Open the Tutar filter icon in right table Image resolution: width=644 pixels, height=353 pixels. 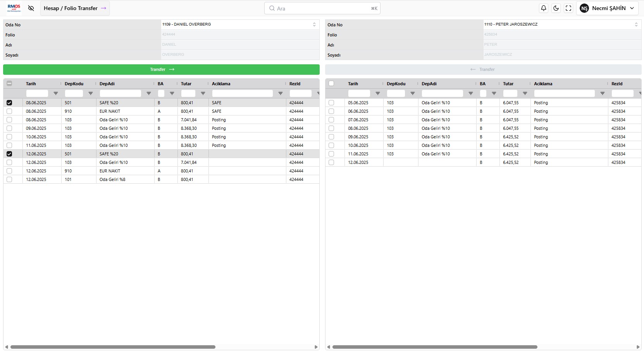[x=525, y=93]
